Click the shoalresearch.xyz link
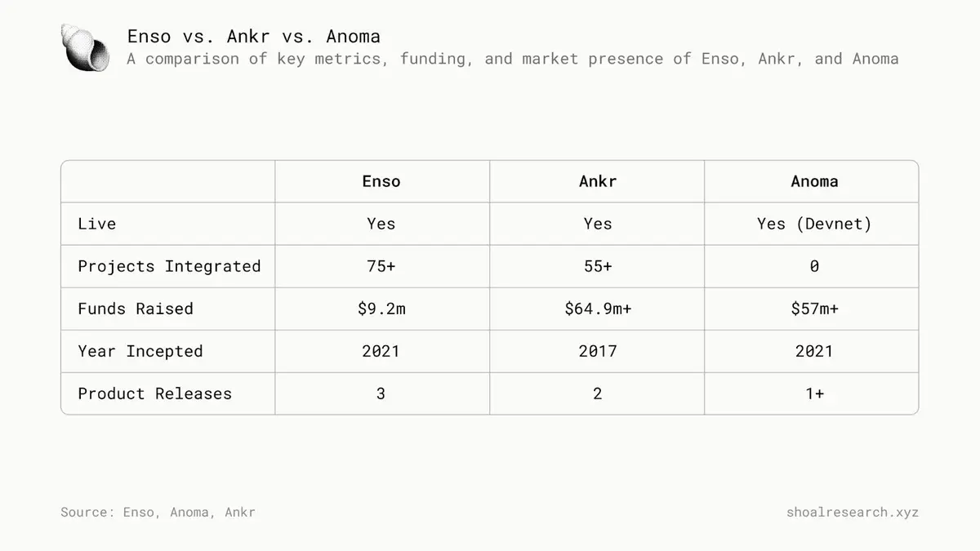This screenshot has height=551, width=980. point(852,512)
